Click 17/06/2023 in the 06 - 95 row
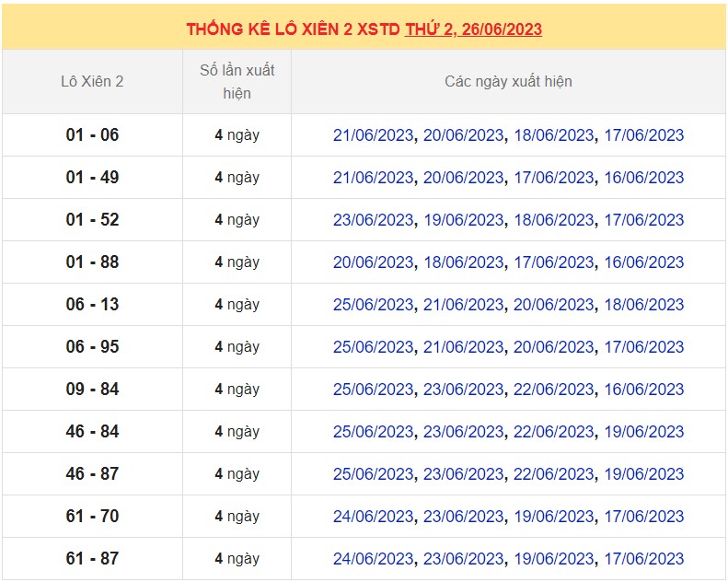The width and height of the screenshot is (728, 582). coord(643,347)
